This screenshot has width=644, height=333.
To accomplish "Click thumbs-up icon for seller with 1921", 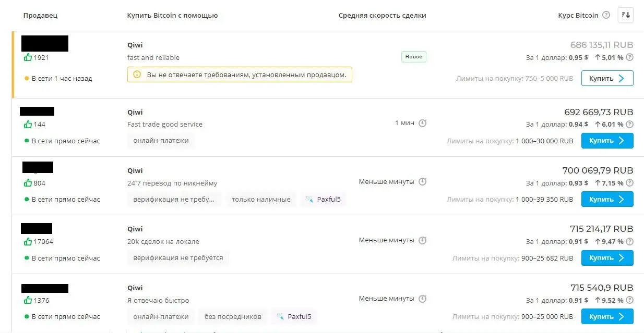I will tap(28, 57).
